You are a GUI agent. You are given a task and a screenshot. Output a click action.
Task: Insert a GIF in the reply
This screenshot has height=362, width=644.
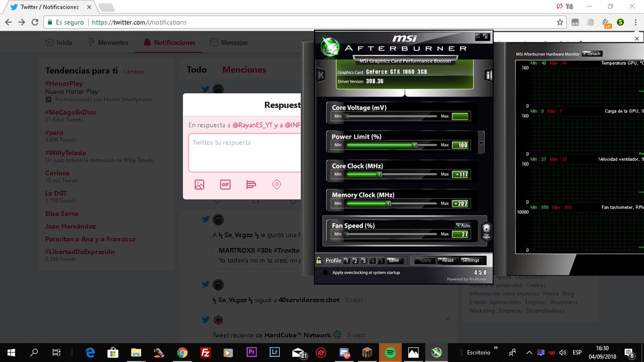click(225, 184)
